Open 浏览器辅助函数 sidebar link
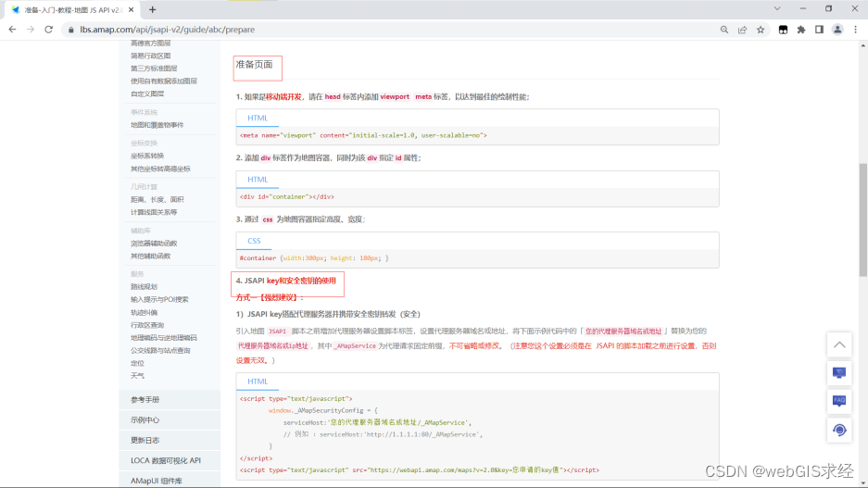The width and height of the screenshot is (868, 488). click(x=154, y=244)
